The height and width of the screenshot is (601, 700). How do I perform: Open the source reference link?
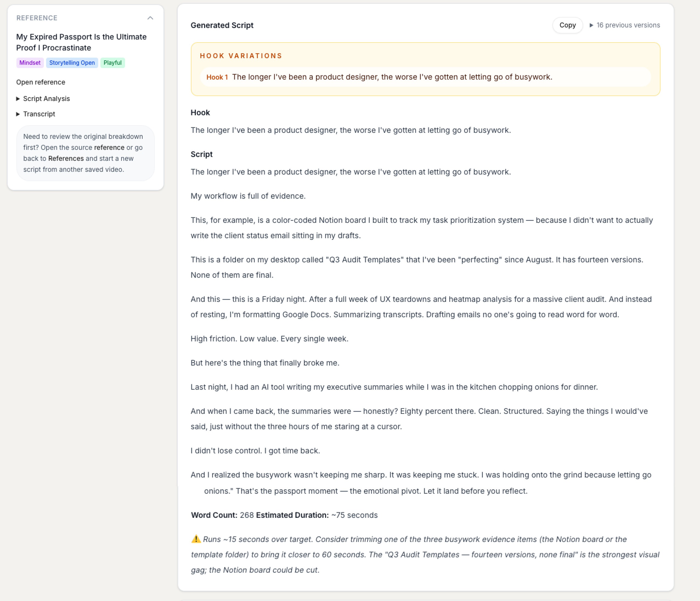(x=109, y=148)
